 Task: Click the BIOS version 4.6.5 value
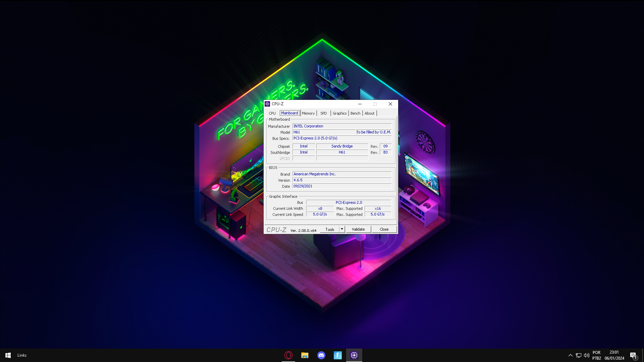click(342, 180)
